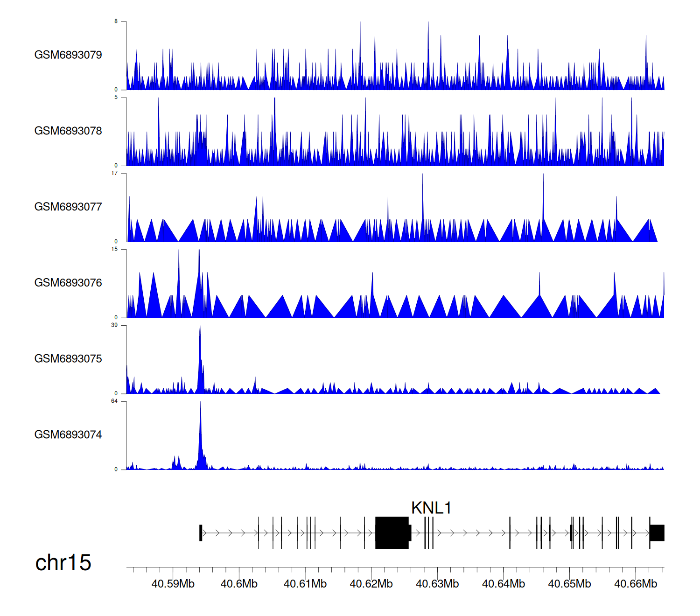Click the 40.6Mb axis tick label
700x616 pixels.
click(x=239, y=584)
